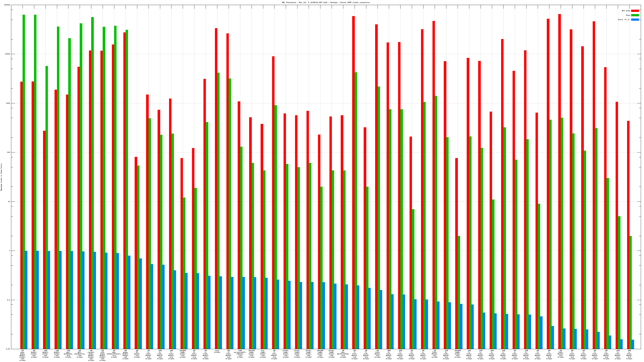Click the "Not Spam" legend text
The height and width of the screenshot is (362, 644).
point(626,11)
